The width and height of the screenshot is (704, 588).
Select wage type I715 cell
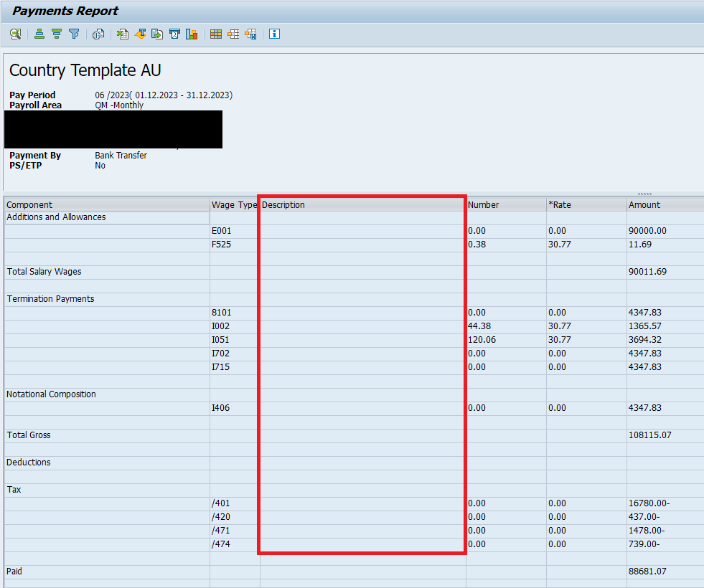(235, 367)
